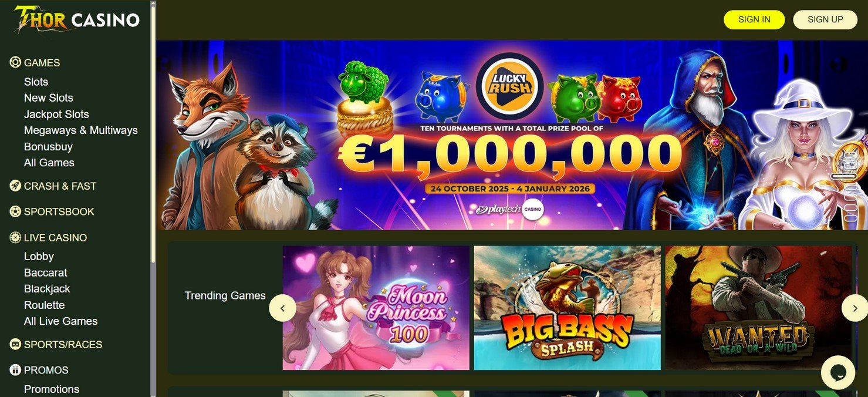The height and width of the screenshot is (397, 868).
Task: Open Megaways & Multiways category
Action: tap(80, 130)
